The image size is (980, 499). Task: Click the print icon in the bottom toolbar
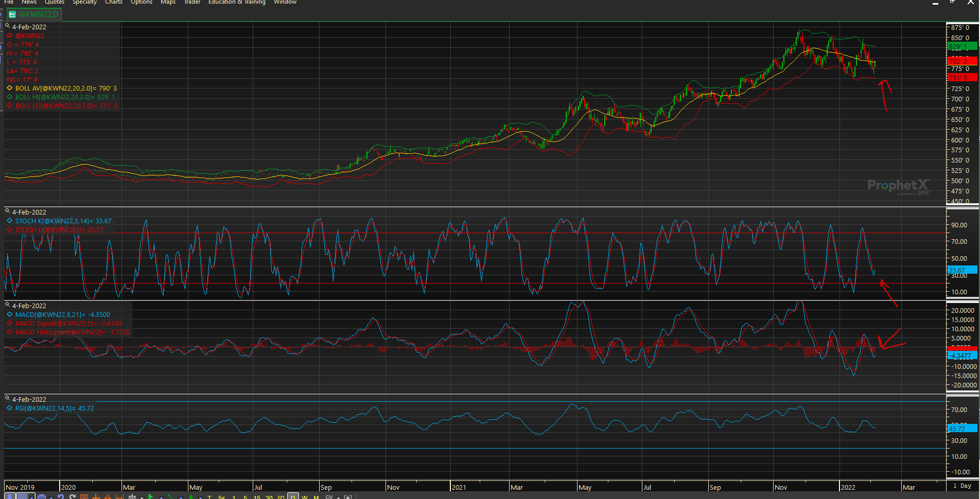click(42, 496)
